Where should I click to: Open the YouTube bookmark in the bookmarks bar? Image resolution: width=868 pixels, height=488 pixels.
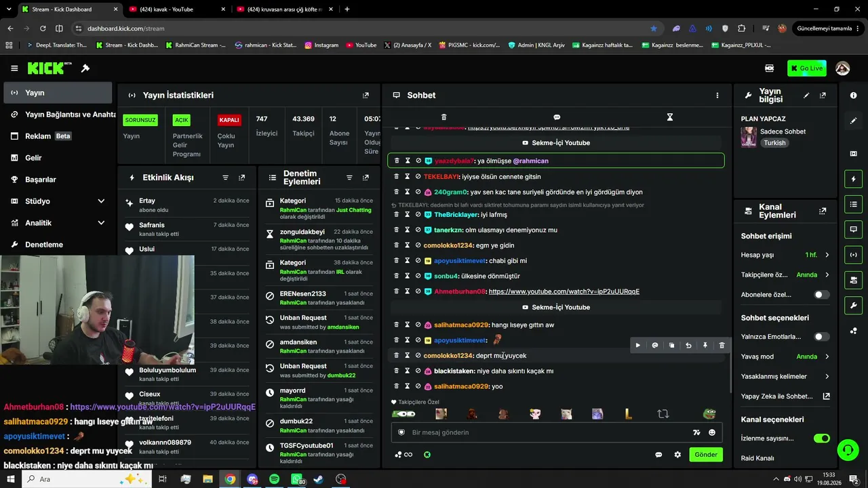361,45
